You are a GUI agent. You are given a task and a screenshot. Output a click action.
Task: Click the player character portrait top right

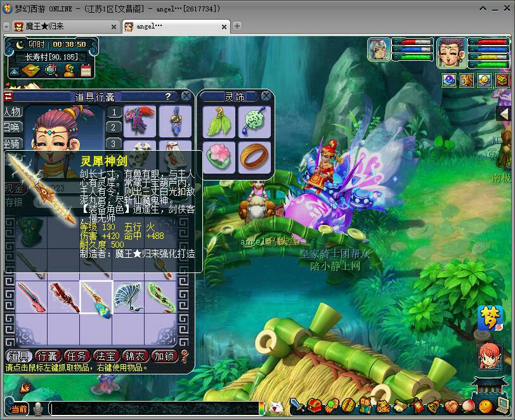click(452, 53)
